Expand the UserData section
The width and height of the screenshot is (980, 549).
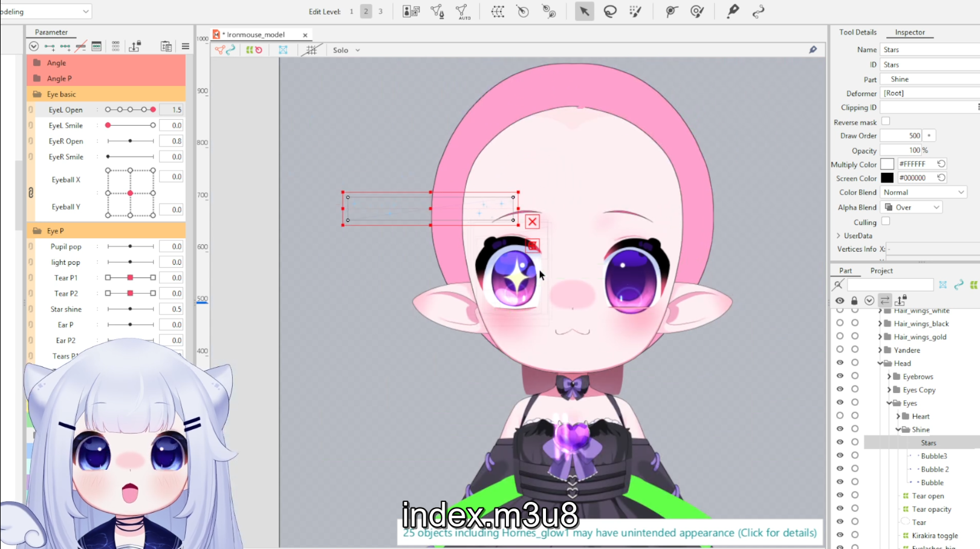839,236
